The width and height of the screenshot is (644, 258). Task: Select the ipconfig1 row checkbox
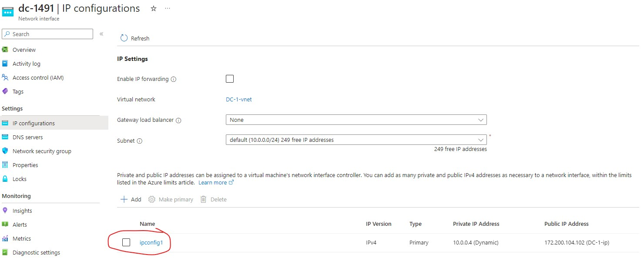(x=126, y=242)
